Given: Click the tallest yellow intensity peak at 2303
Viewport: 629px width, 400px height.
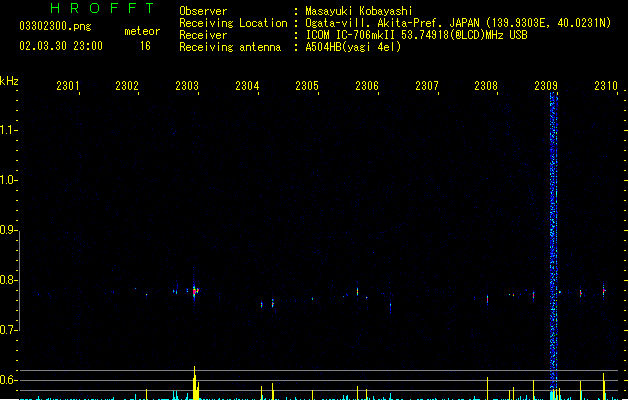Looking at the screenshot, I should pyautogui.click(x=195, y=383).
